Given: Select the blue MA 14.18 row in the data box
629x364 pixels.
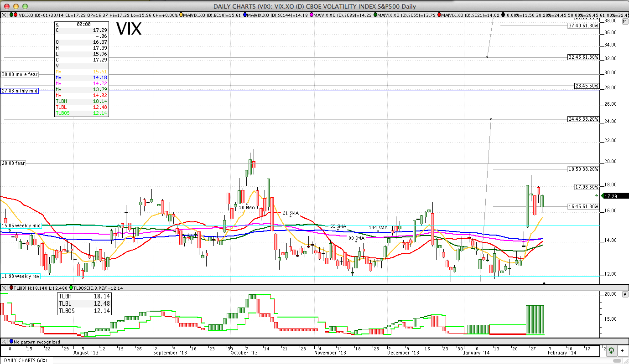Looking at the screenshot, I should coord(81,77).
